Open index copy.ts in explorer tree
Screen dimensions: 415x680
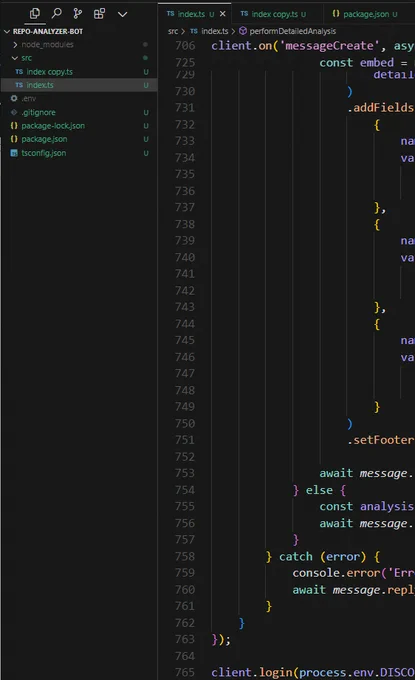point(49,72)
